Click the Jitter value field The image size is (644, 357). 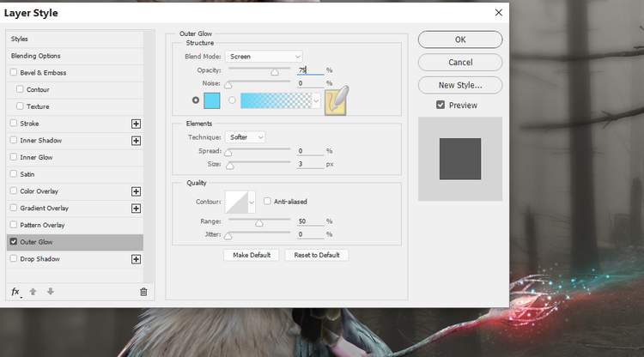[311, 234]
